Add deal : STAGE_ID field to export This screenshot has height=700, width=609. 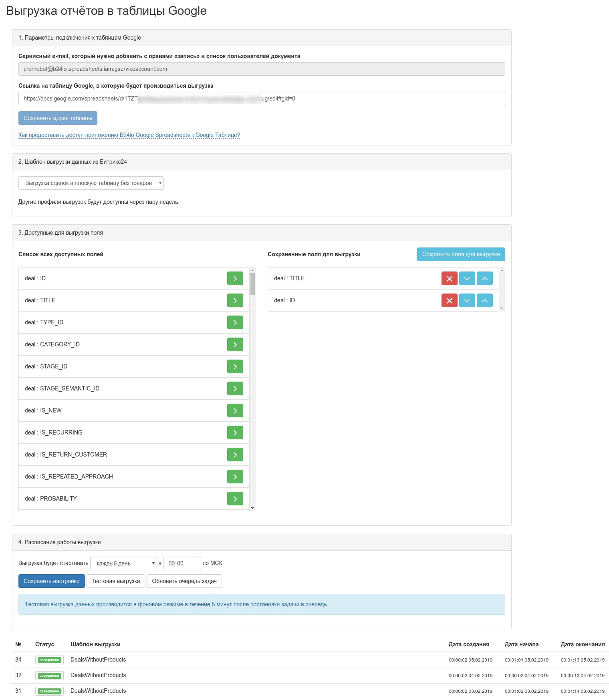coord(235,366)
